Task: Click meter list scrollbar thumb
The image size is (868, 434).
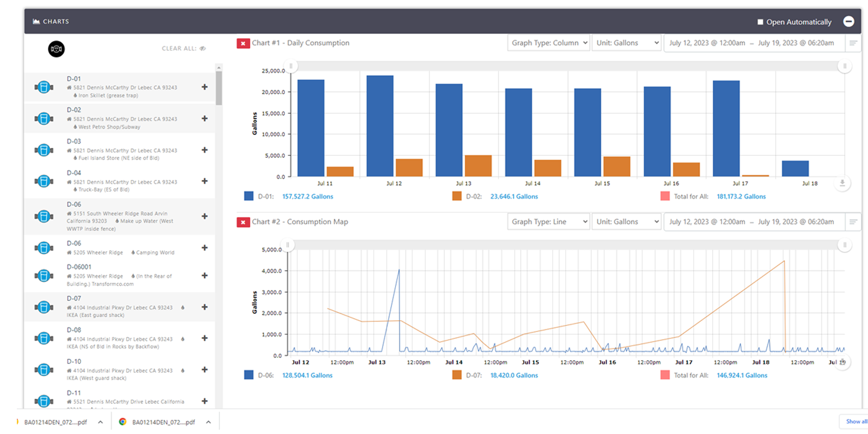Action: 219,88
